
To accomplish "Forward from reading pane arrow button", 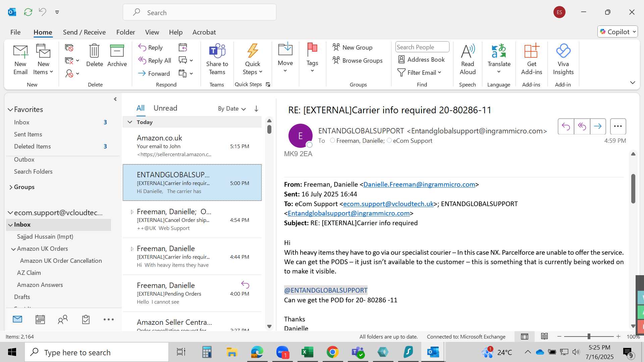I will coord(598,126).
